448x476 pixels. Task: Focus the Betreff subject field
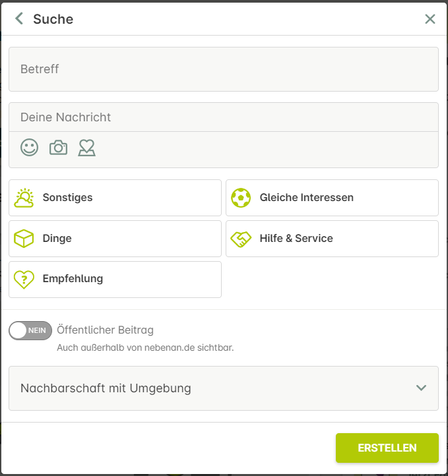point(224,69)
